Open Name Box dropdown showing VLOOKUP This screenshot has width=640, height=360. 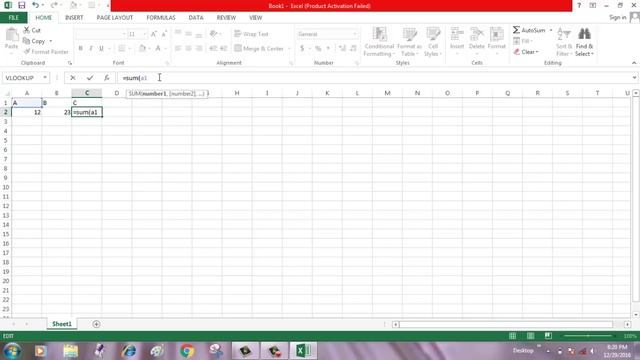click(x=45, y=78)
